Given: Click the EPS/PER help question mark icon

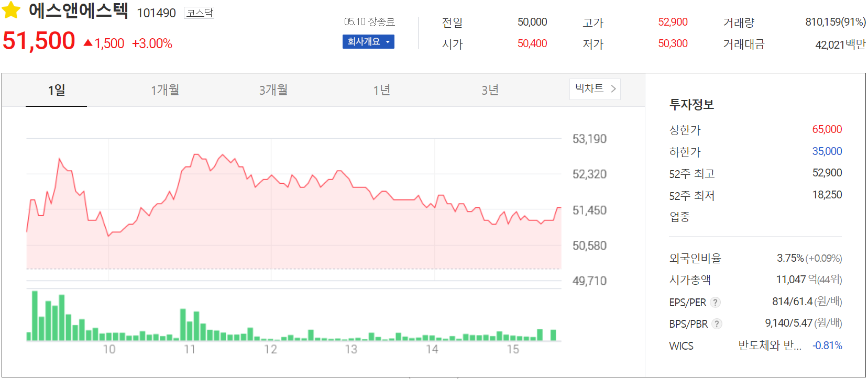Looking at the screenshot, I should pos(716,302).
